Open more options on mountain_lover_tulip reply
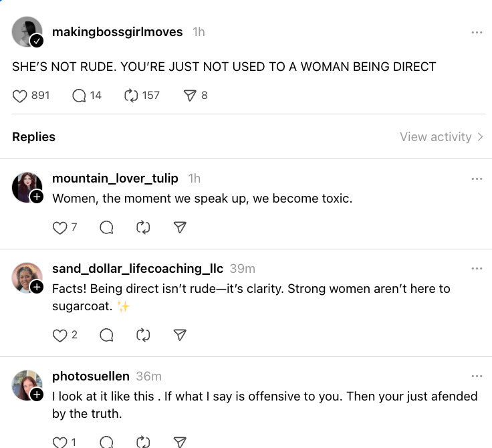 click(x=477, y=179)
